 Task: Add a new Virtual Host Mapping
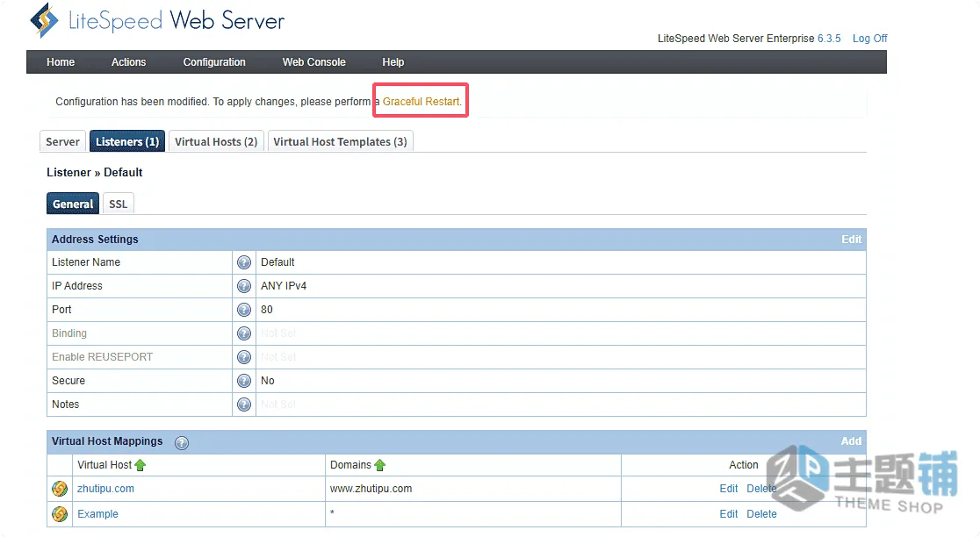click(x=851, y=440)
